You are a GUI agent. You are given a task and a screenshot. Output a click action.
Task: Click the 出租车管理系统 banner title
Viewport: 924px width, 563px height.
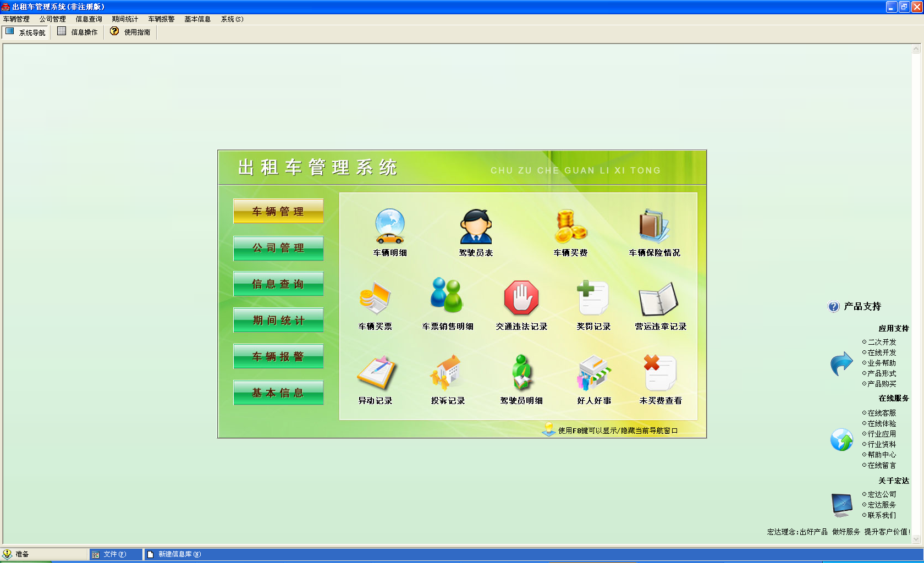[317, 167]
